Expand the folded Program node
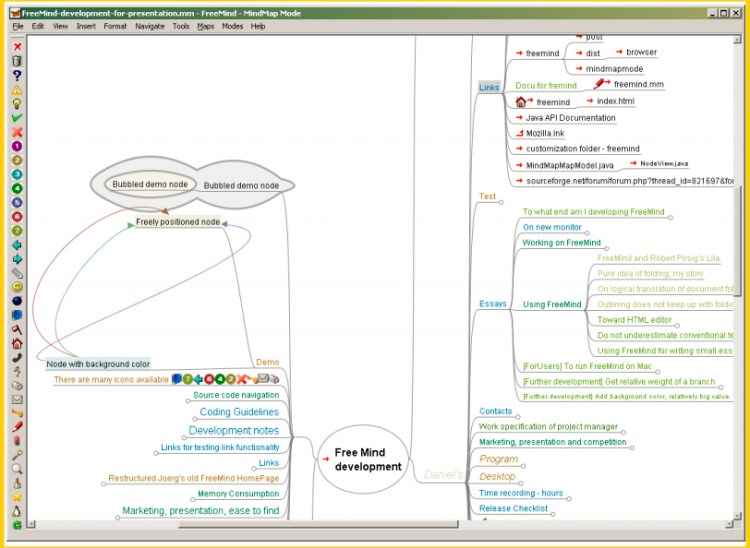Image resolution: width=750 pixels, height=548 pixels. [498, 459]
